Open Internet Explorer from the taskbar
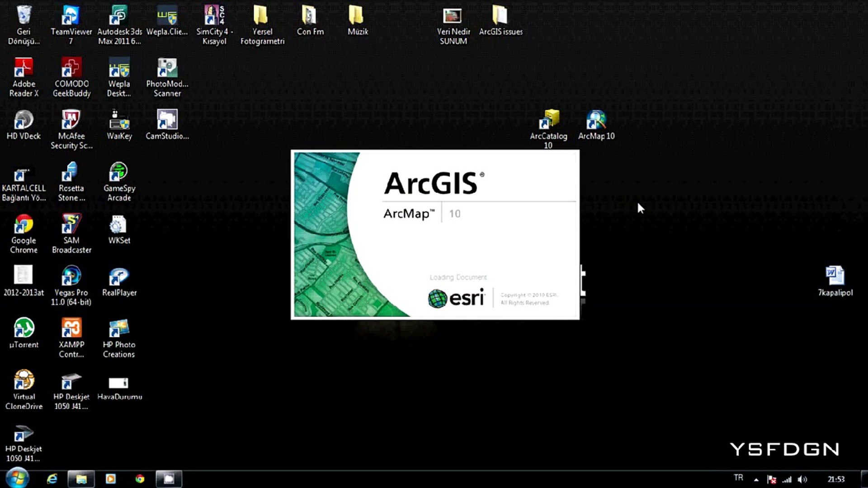Image resolution: width=868 pixels, height=488 pixels. pos(52,479)
